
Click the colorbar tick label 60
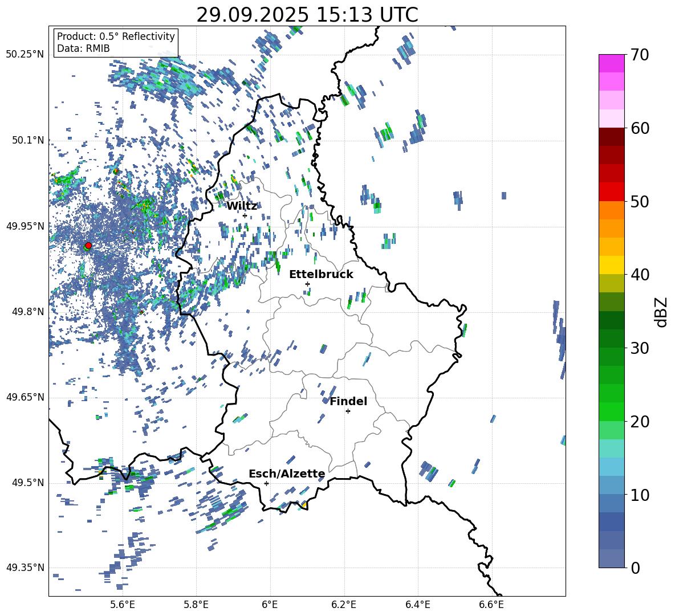pos(640,128)
